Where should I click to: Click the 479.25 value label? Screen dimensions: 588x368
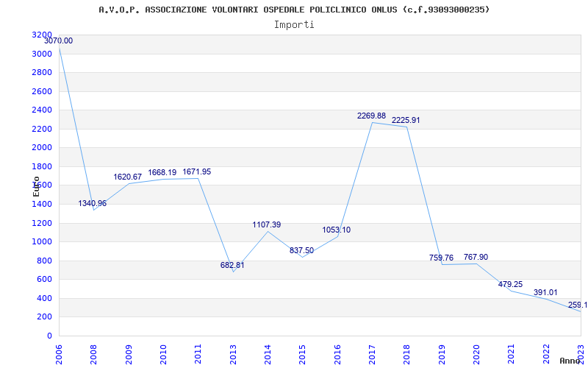pyautogui.click(x=509, y=285)
